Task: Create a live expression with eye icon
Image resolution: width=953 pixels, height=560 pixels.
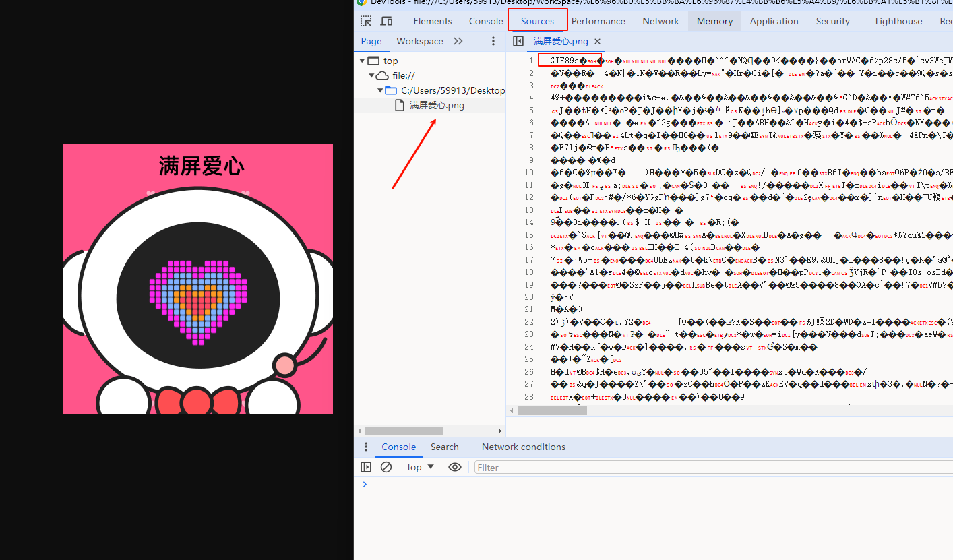Action: coord(455,467)
